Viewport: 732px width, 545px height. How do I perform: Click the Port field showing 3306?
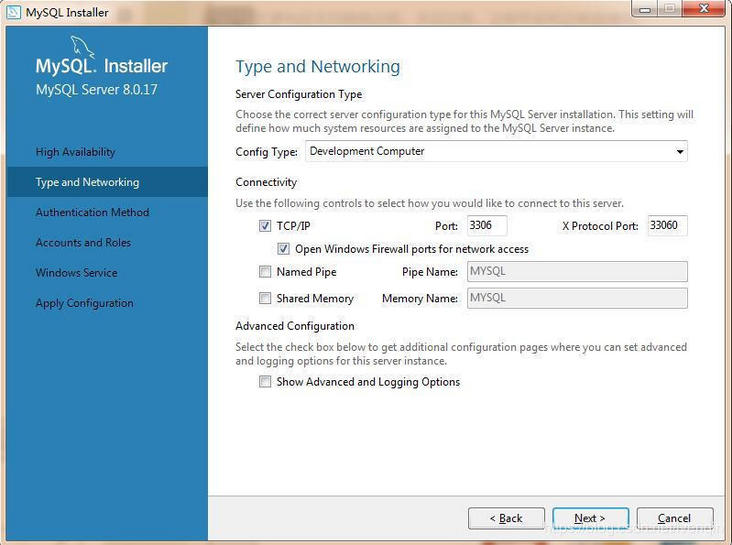point(487,226)
